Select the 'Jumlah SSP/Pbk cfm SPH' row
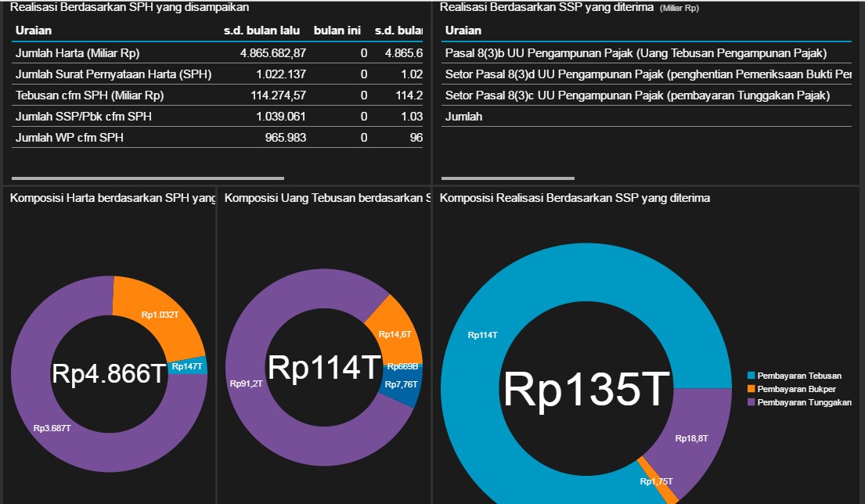 tap(217, 117)
